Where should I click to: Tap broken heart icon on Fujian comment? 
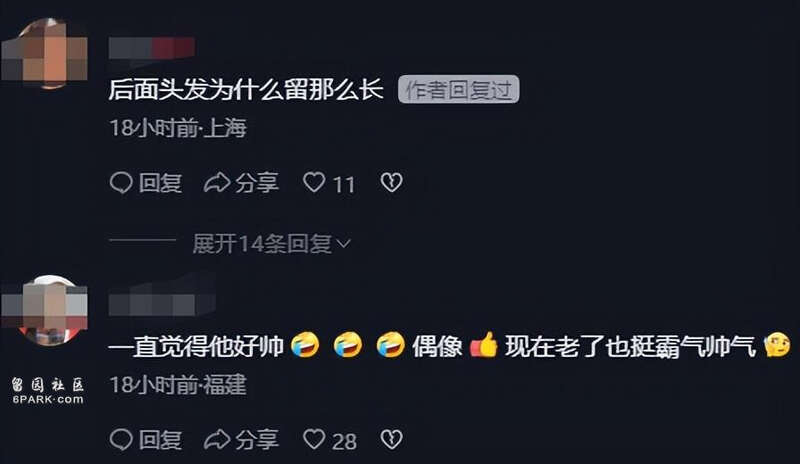click(x=392, y=439)
